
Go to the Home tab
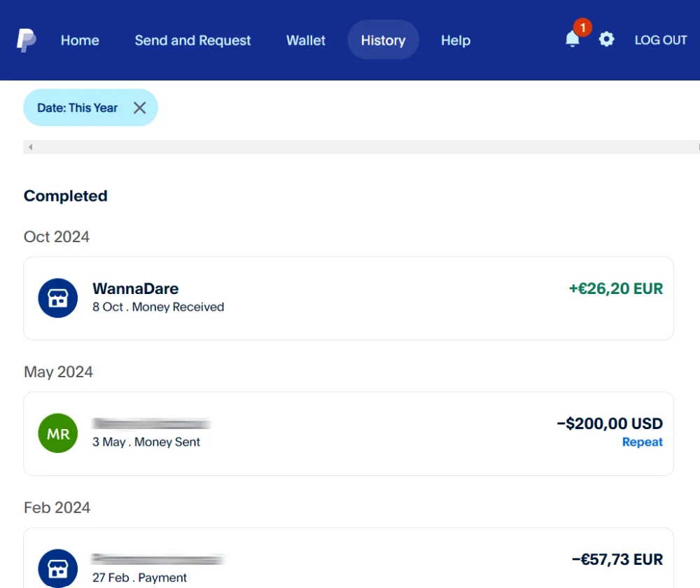(x=80, y=41)
